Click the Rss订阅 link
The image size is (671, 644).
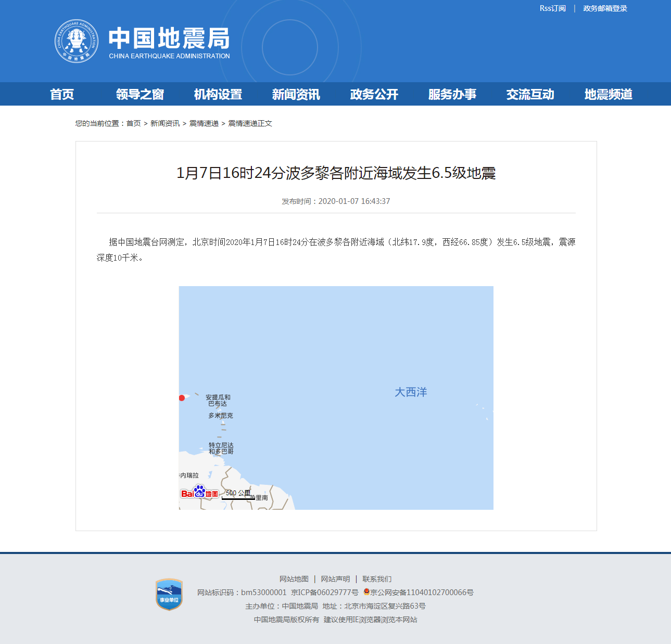click(552, 8)
